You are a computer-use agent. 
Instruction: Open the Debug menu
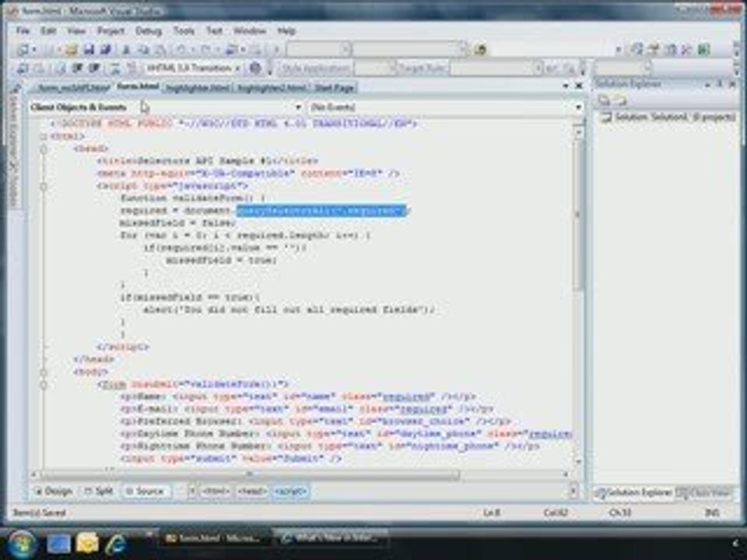tap(148, 31)
